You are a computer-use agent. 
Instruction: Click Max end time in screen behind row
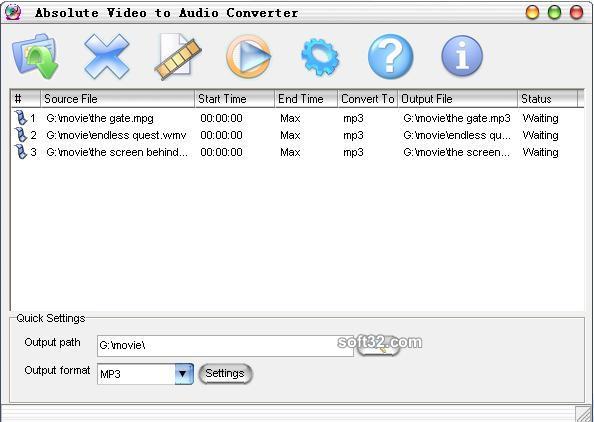[x=290, y=152]
